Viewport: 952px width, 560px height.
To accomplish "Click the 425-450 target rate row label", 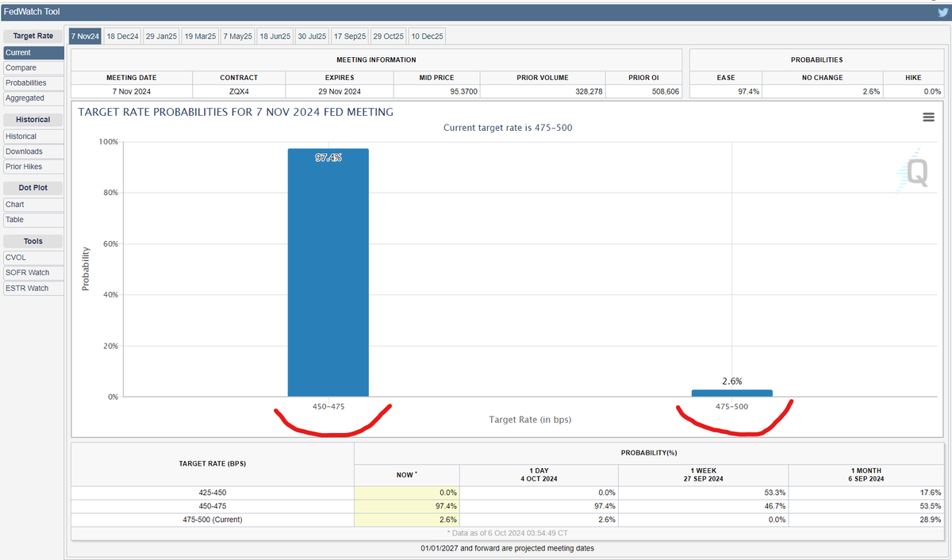I will pyautogui.click(x=212, y=493).
